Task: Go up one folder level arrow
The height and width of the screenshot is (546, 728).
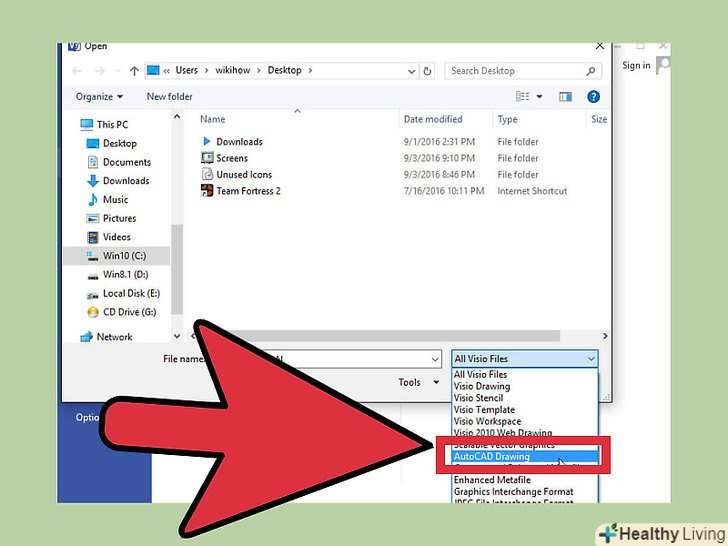Action: [134, 71]
